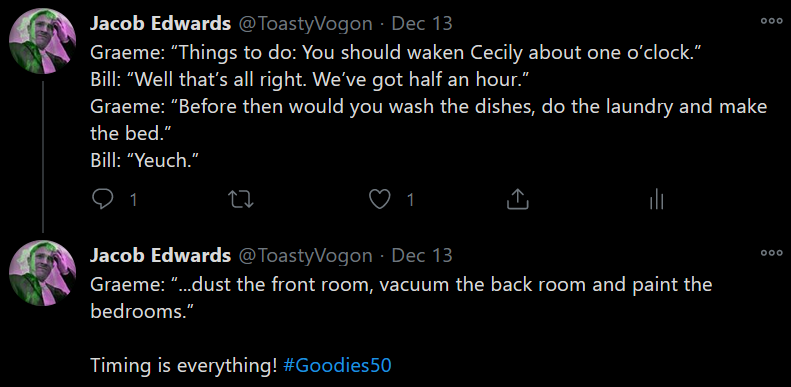Click Dec 13 timestamp on second tweet
This screenshot has width=791, height=387.
(x=422, y=255)
